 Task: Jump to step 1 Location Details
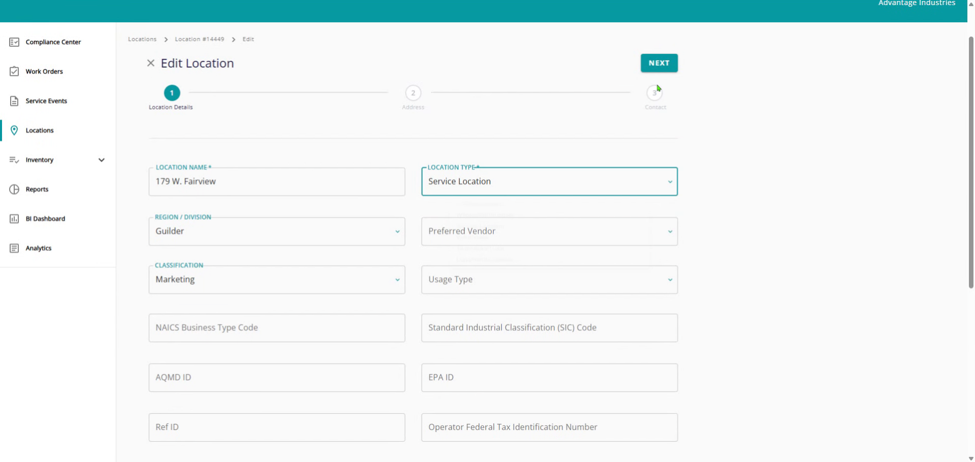point(172,93)
